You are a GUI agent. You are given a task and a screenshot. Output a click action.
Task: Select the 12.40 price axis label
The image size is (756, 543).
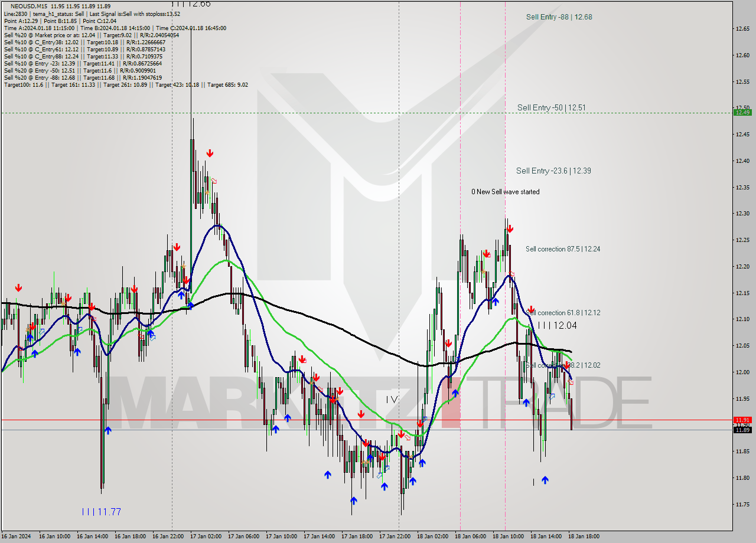742,161
